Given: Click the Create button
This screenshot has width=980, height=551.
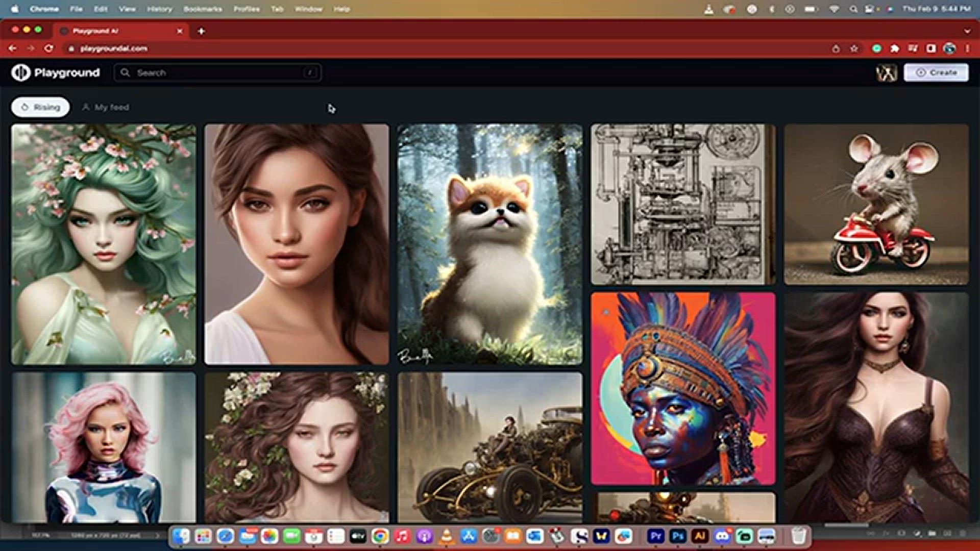Looking at the screenshot, I should [x=936, y=72].
